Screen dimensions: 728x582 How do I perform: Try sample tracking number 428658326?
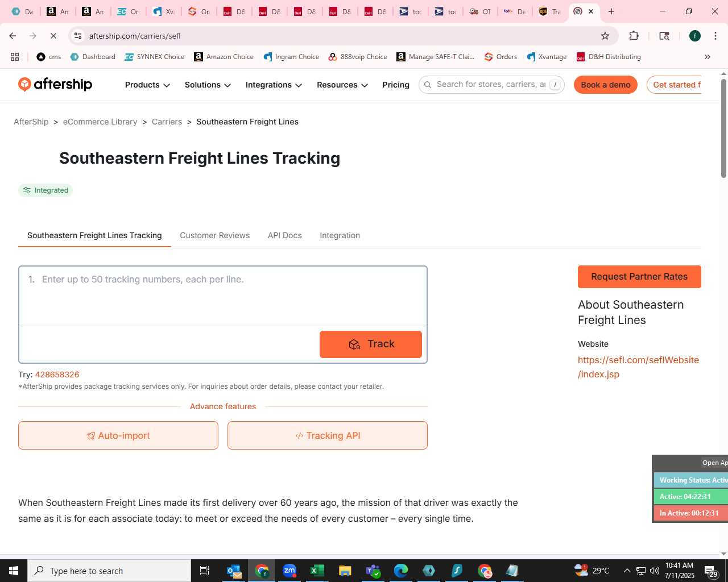(x=57, y=375)
